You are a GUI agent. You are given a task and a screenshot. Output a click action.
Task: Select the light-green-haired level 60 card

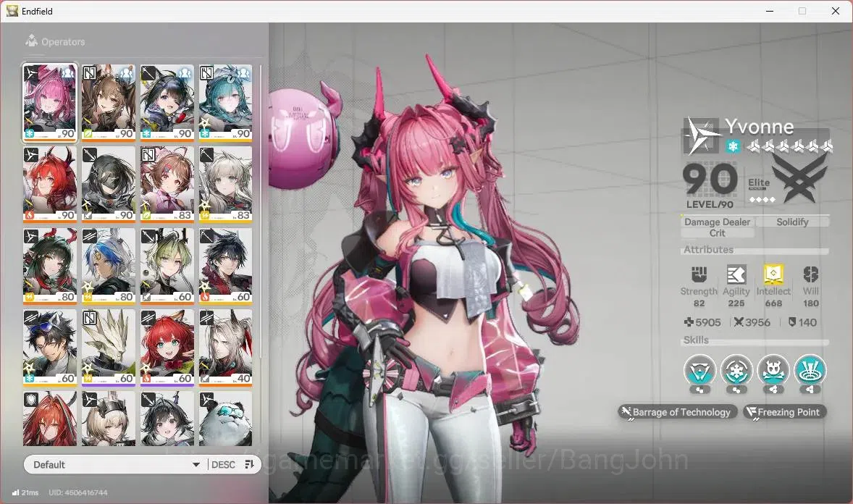click(167, 266)
